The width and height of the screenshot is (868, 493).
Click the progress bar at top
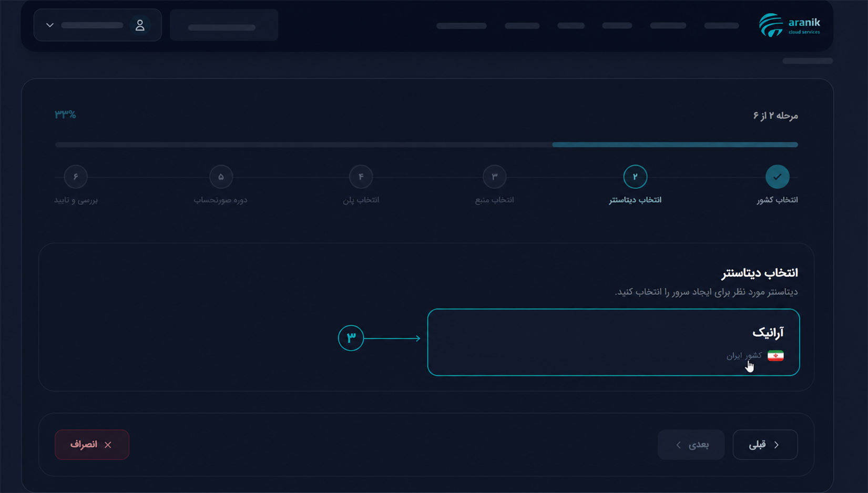[426, 145]
